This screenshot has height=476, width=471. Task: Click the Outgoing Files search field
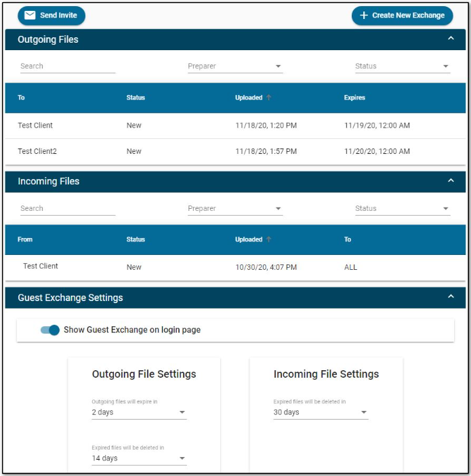(67, 66)
